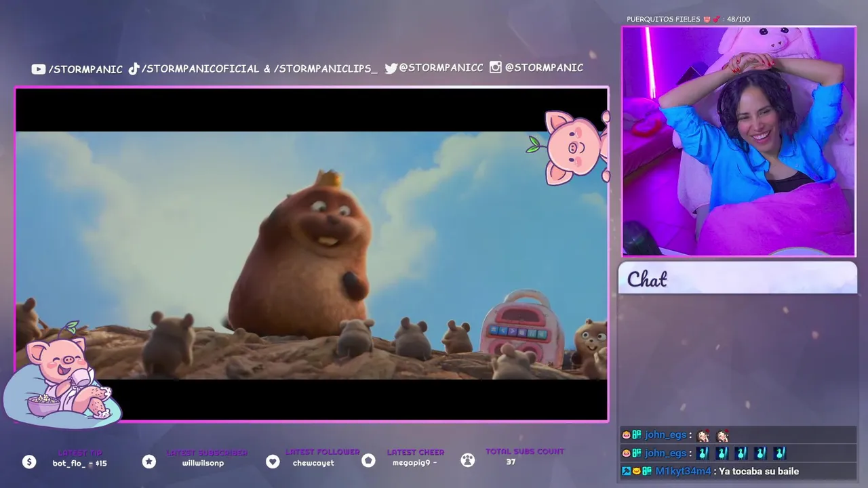Click the Twitter bird icon
Screen dimensions: 868x488
[x=391, y=68]
